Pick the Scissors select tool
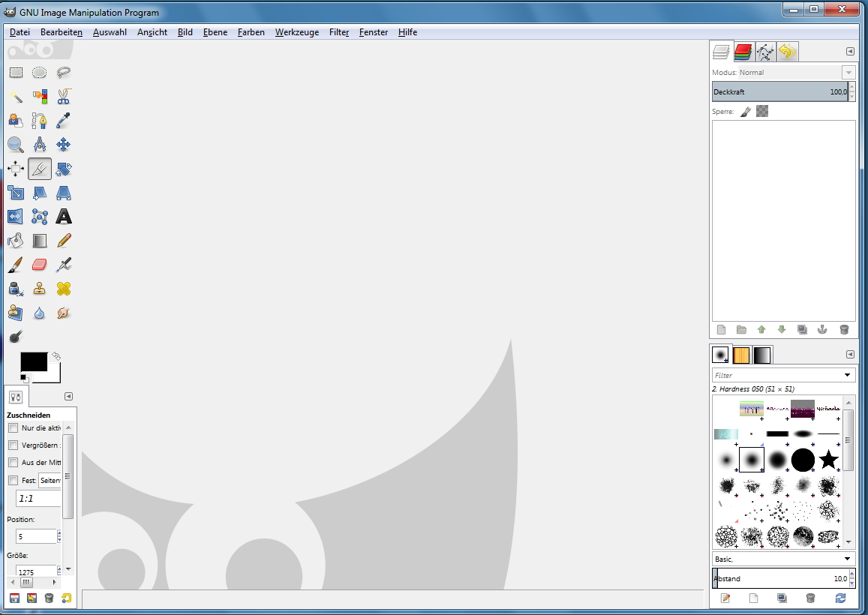This screenshot has height=615, width=868. (64, 97)
